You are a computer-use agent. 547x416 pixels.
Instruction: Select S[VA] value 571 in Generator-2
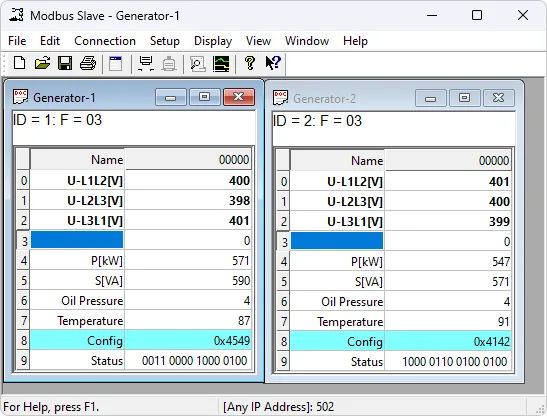click(448, 281)
